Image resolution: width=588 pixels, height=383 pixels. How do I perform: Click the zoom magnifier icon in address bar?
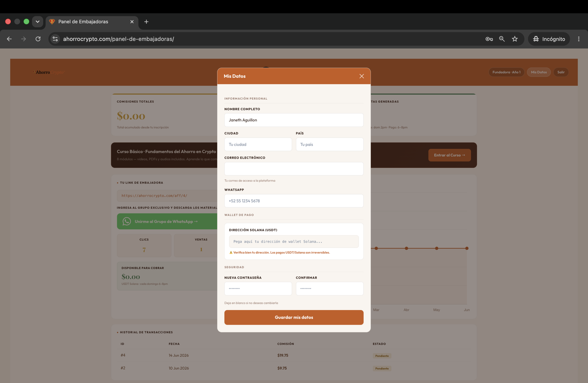point(502,39)
